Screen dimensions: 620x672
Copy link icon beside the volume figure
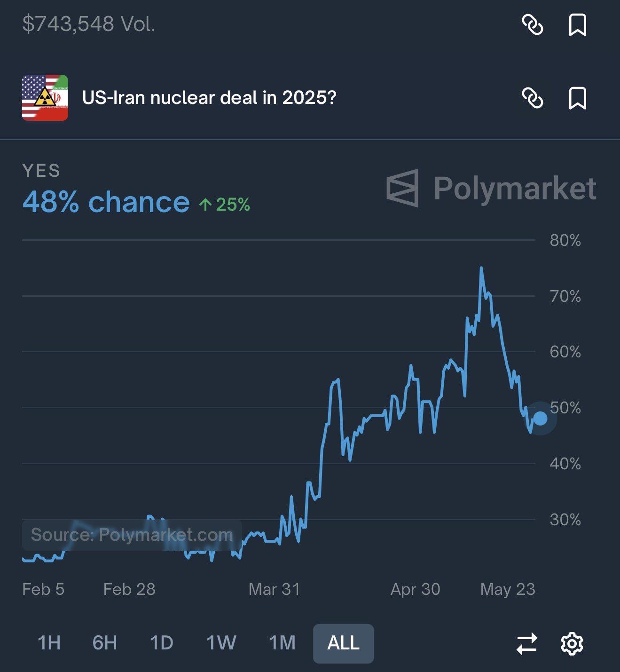tap(533, 25)
